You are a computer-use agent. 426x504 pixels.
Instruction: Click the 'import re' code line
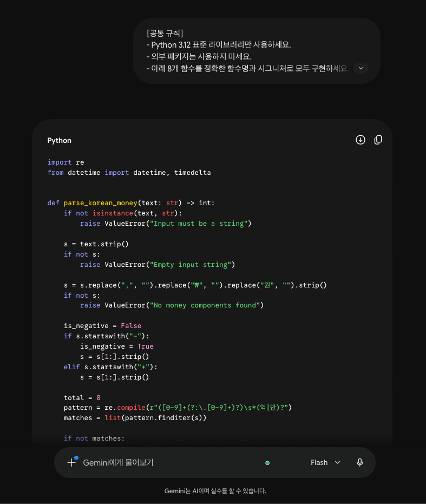[x=66, y=162]
